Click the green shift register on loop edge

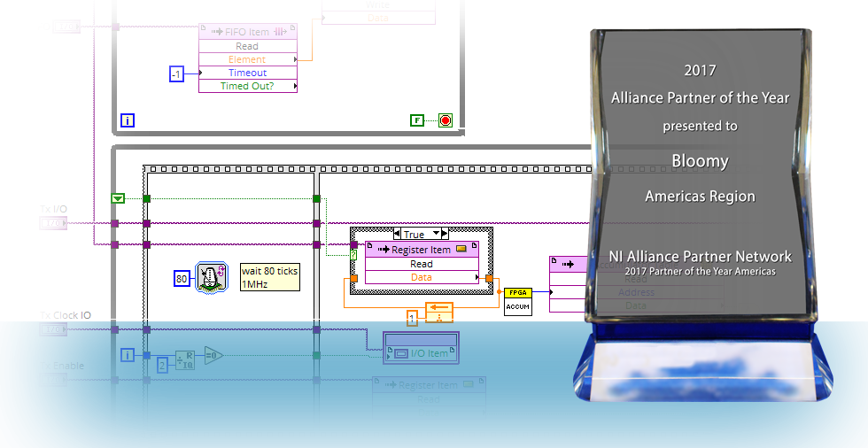[117, 198]
